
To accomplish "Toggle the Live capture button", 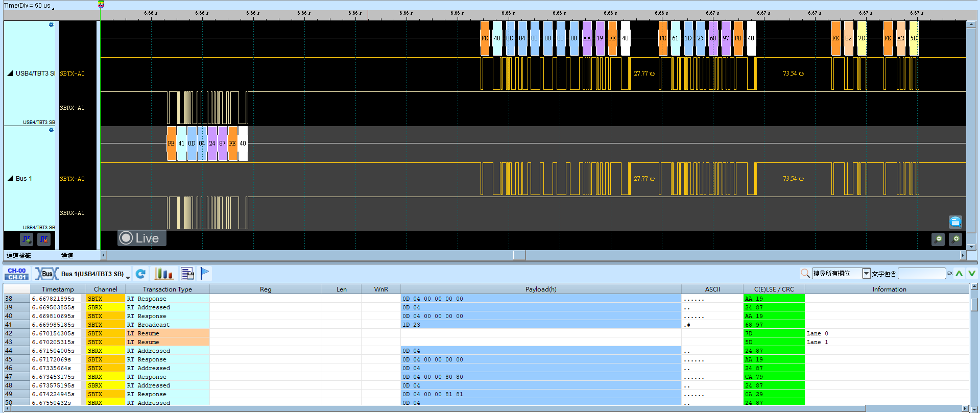I will click(x=142, y=238).
